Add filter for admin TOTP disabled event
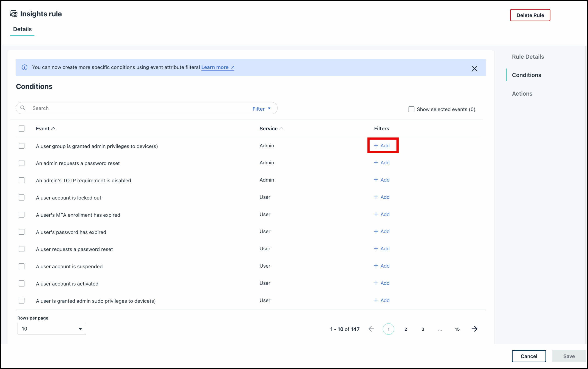This screenshot has height=369, width=588. [x=382, y=180]
